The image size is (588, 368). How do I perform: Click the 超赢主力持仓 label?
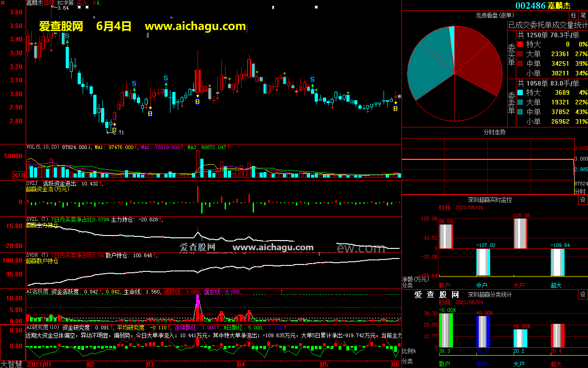(42, 225)
